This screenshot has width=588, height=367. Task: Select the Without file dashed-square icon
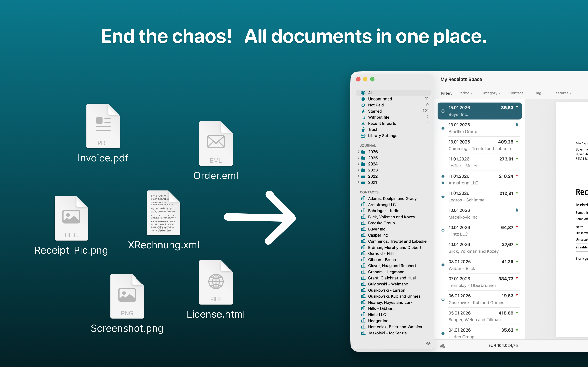(x=363, y=117)
